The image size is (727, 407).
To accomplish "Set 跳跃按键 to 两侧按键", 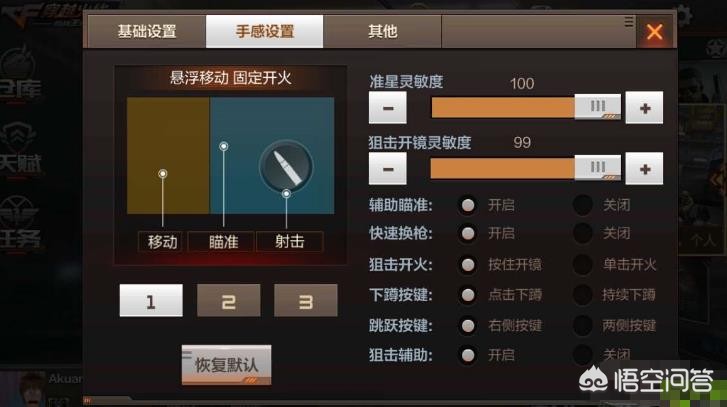I will [x=583, y=325].
